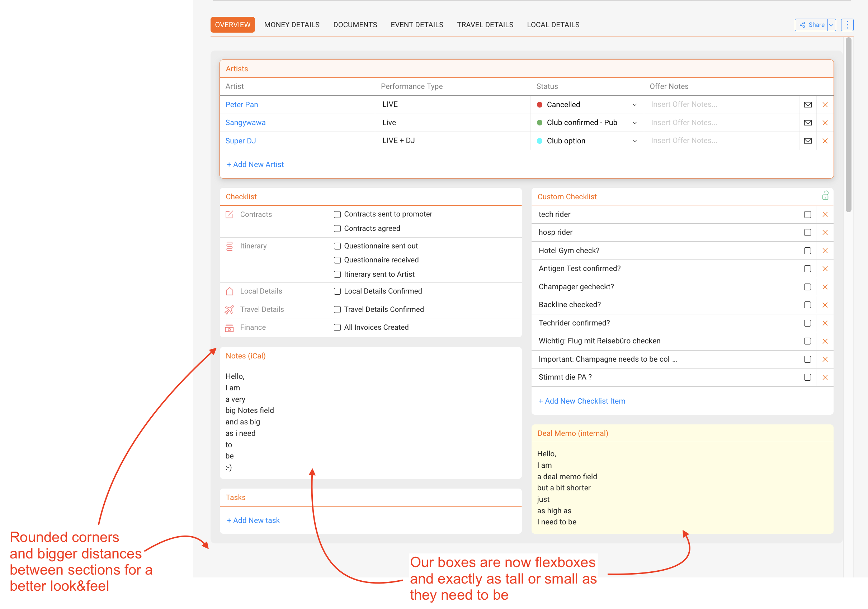Click the vertical page scrollbar
The width and height of the screenshot is (868, 609).
848,125
